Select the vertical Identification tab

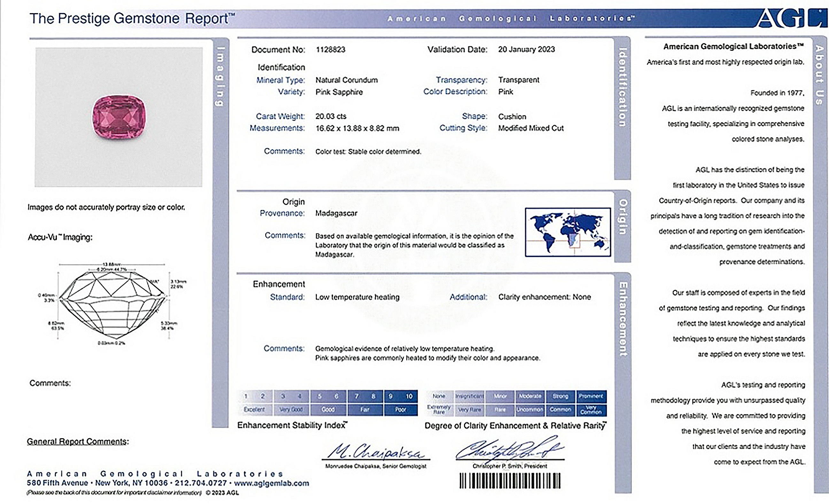(x=622, y=88)
